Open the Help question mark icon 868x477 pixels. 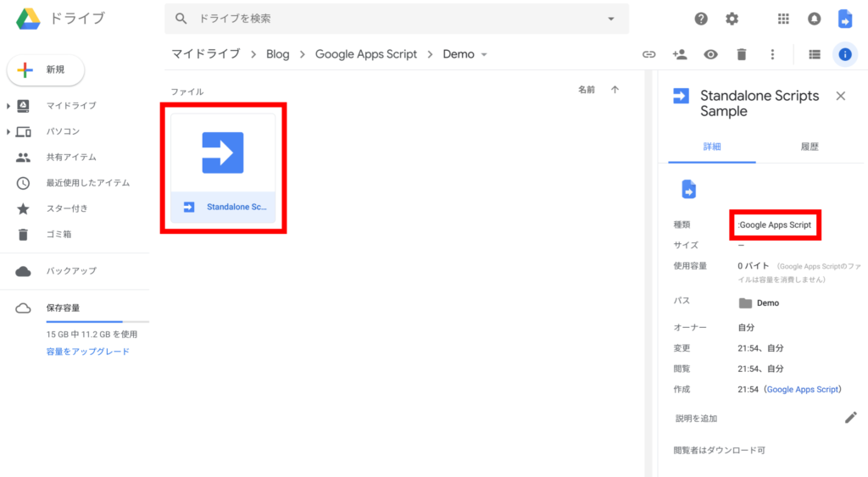pyautogui.click(x=701, y=19)
